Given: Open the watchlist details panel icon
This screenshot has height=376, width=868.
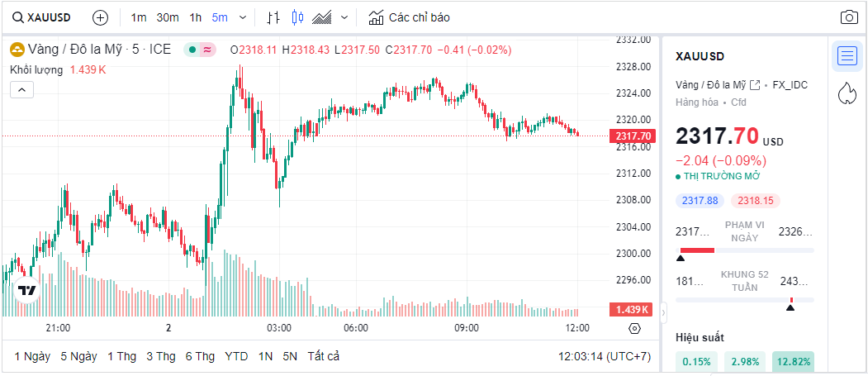Looking at the screenshot, I should tap(847, 56).
